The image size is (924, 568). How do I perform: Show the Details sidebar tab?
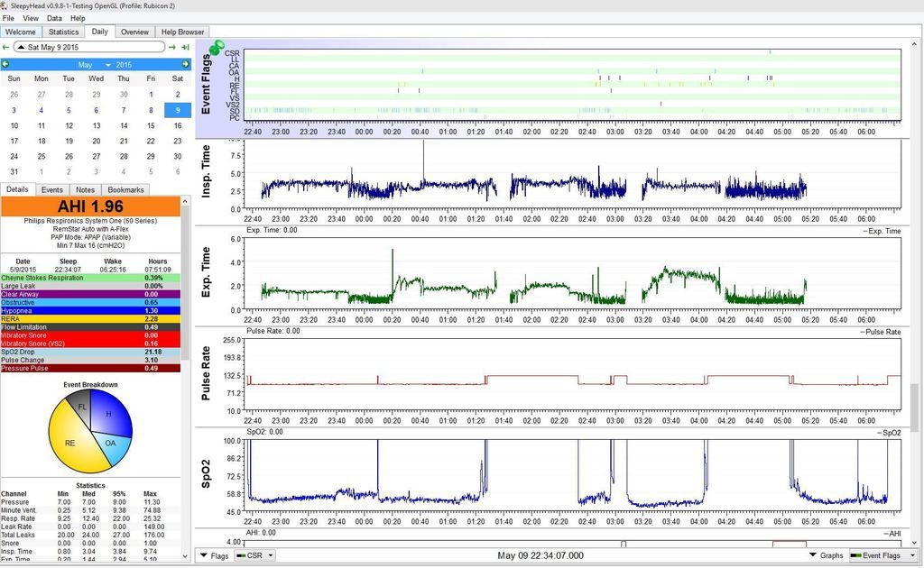[17, 189]
